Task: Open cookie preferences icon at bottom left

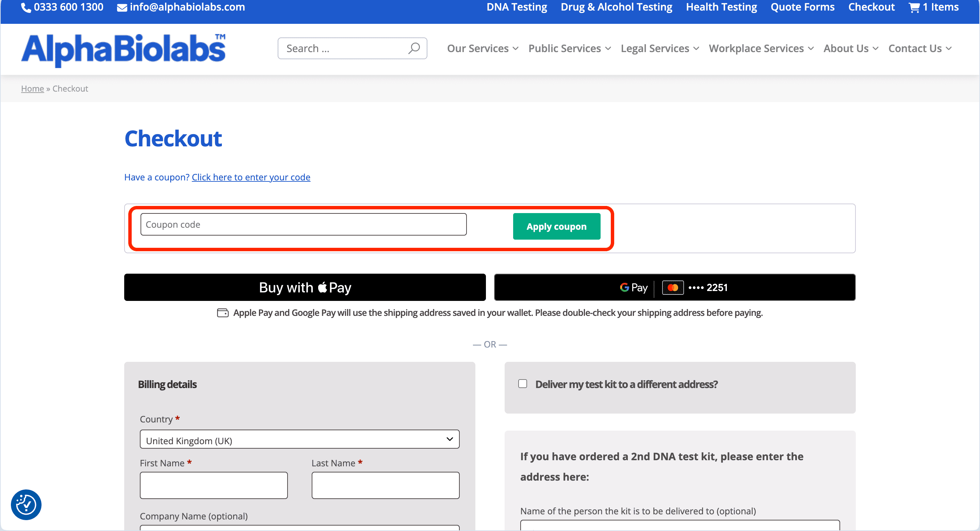Action: click(26, 505)
